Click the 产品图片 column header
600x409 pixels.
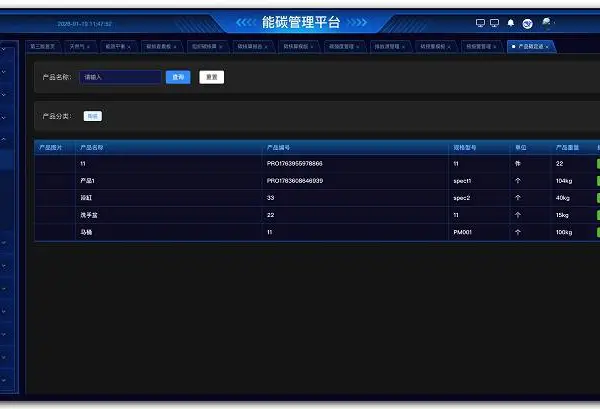click(51, 147)
